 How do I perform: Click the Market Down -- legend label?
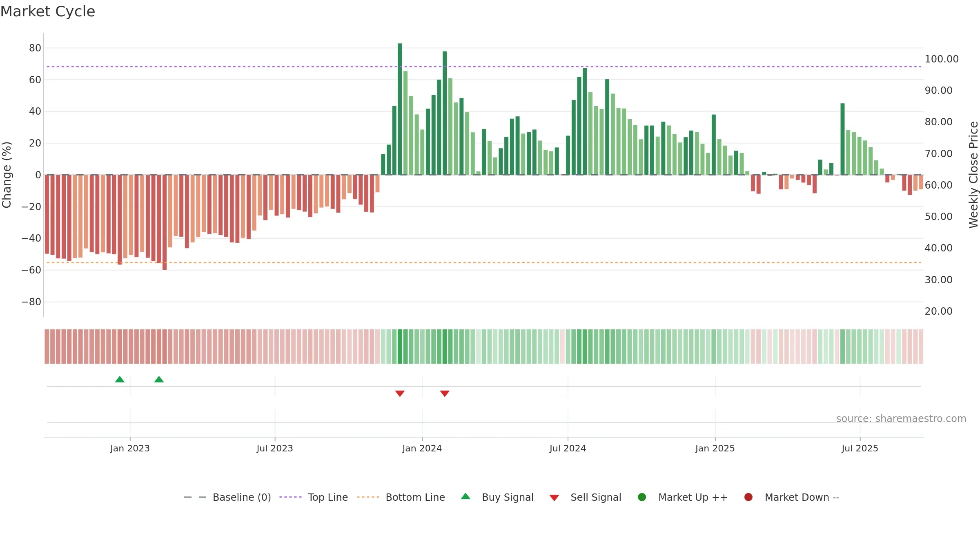coord(802,497)
